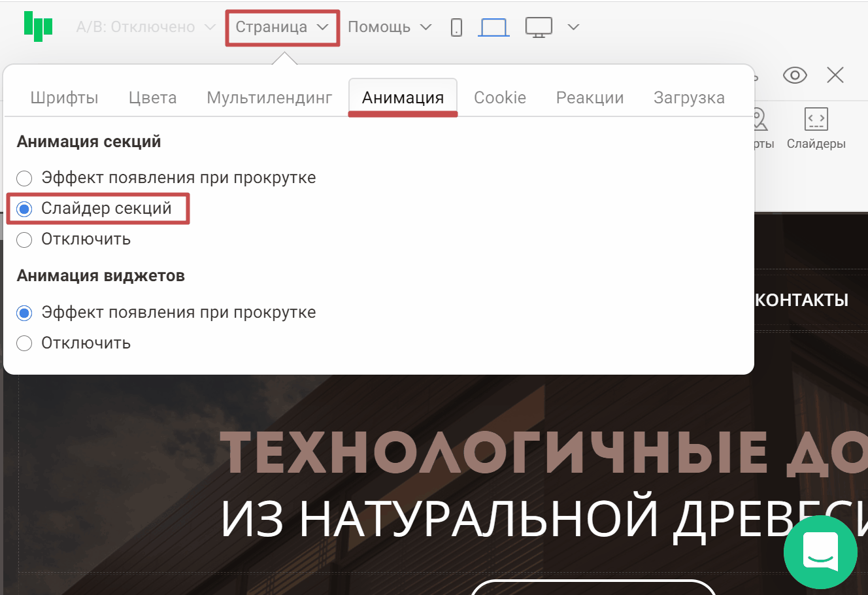Switch to mobile phone preview icon
This screenshot has width=868, height=595.
coord(456,27)
